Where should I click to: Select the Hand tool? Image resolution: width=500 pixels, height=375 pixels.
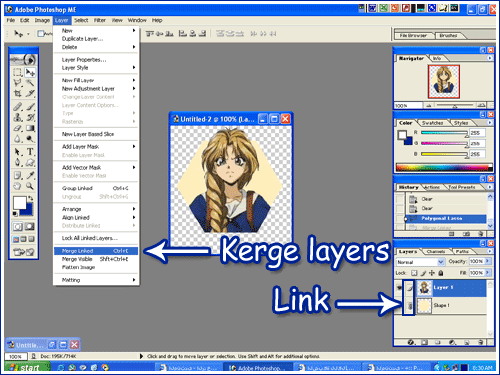click(x=17, y=186)
